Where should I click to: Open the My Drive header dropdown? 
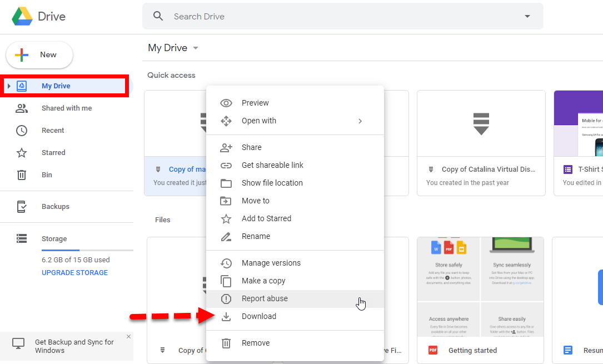click(x=196, y=48)
